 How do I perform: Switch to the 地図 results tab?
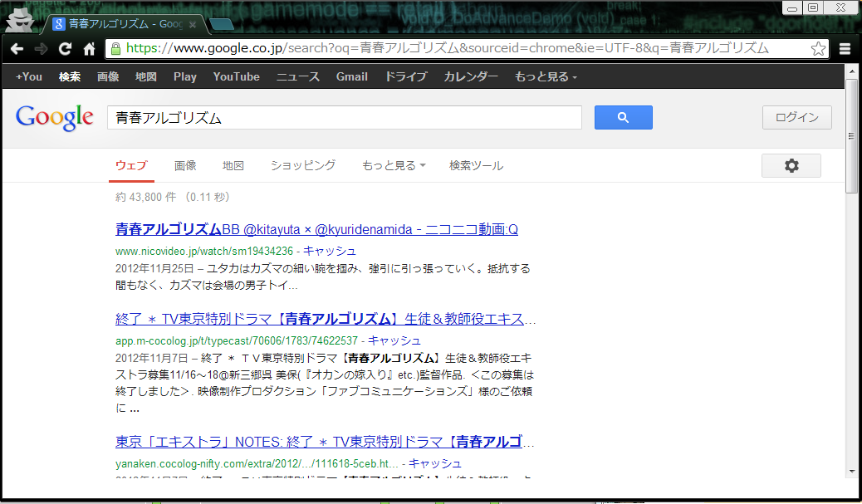coord(233,165)
